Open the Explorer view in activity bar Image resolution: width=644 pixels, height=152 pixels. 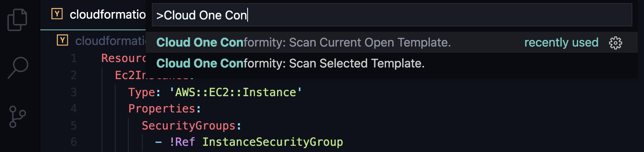pos(17,20)
